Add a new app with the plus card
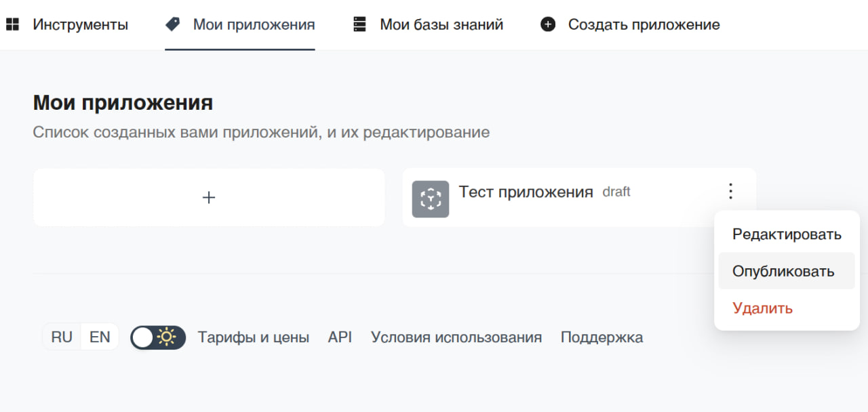 (209, 198)
